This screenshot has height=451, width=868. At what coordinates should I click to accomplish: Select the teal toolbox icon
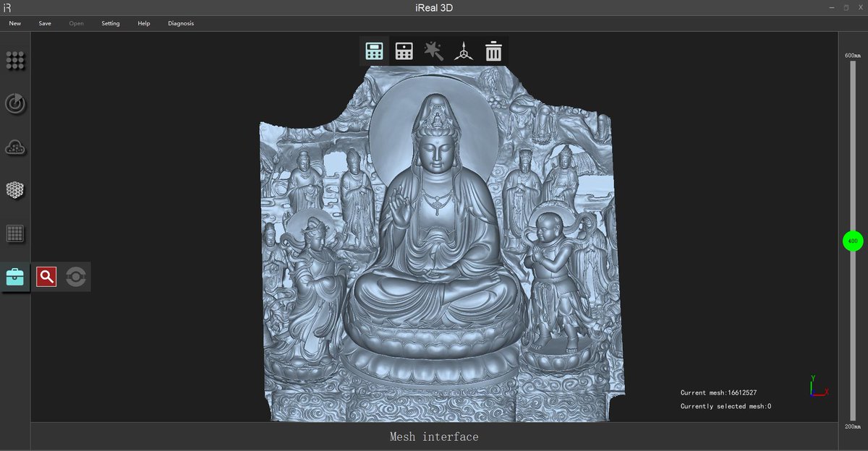15,277
